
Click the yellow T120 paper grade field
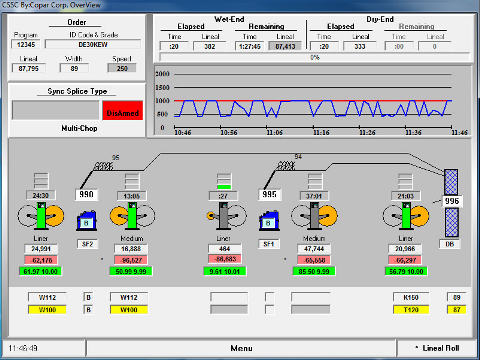[411, 310]
